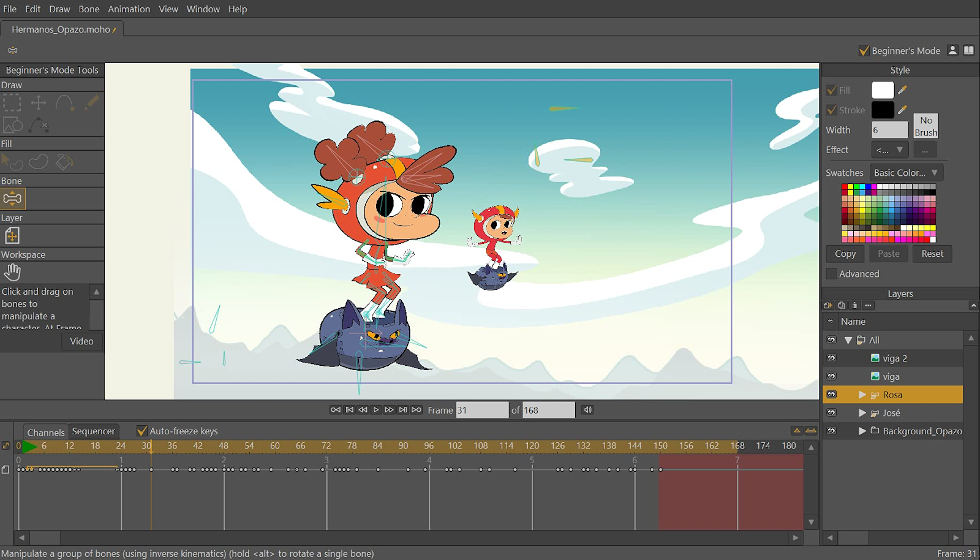Click the Copy style button
980x560 pixels.
click(x=845, y=253)
